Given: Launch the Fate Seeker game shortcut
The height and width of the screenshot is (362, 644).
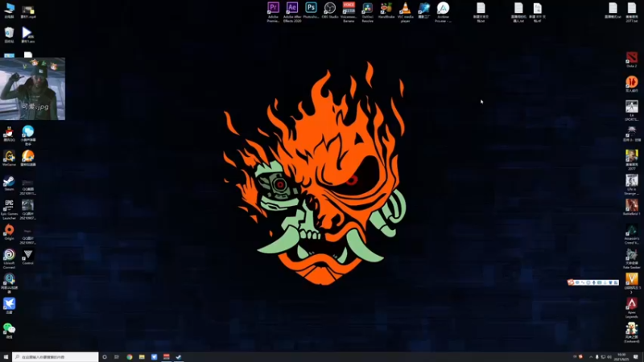Looking at the screenshot, I should pyautogui.click(x=632, y=259).
